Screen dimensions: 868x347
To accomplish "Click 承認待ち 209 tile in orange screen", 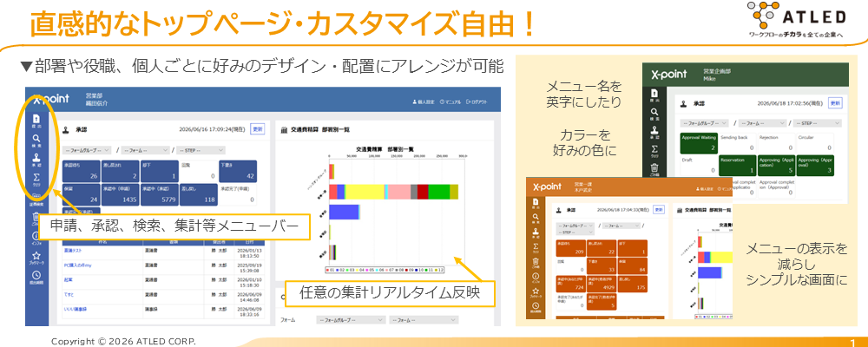I will [x=570, y=247].
